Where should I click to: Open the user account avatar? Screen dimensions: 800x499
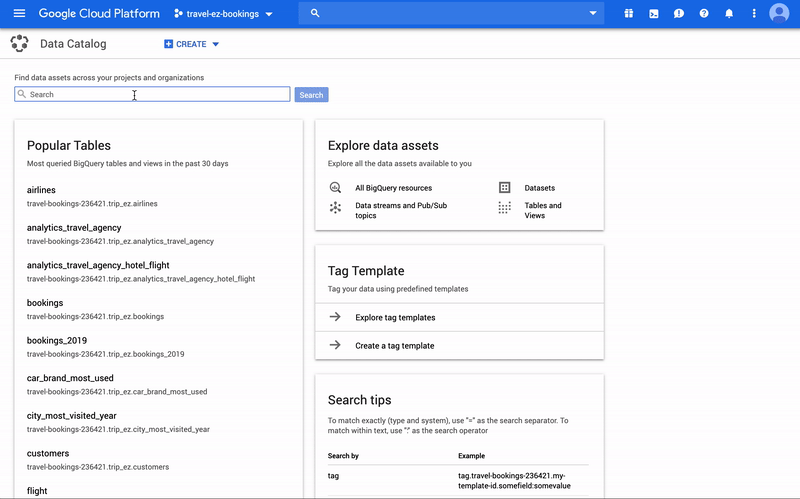tap(779, 13)
